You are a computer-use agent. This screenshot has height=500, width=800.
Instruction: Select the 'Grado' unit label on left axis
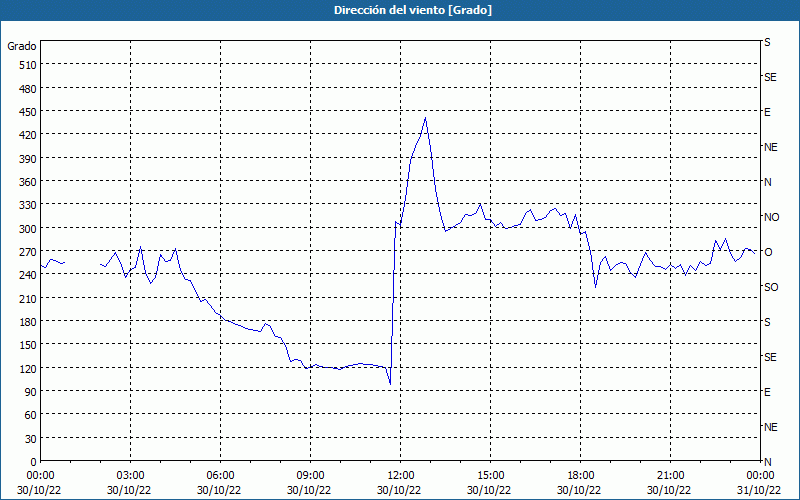click(x=22, y=46)
